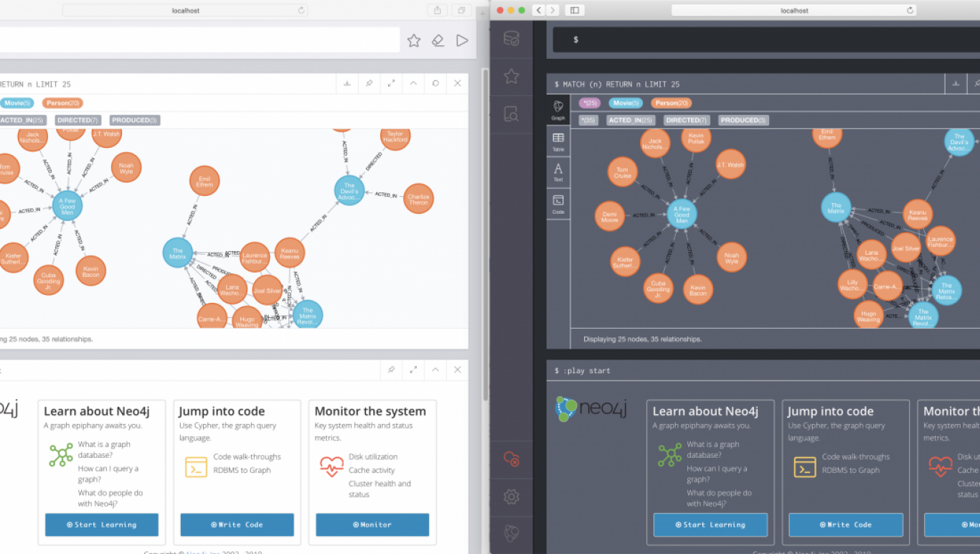Click "Displaying 25 nodes, 35 relationships." in dark window
The height and width of the screenshot is (554, 980).
click(x=642, y=339)
